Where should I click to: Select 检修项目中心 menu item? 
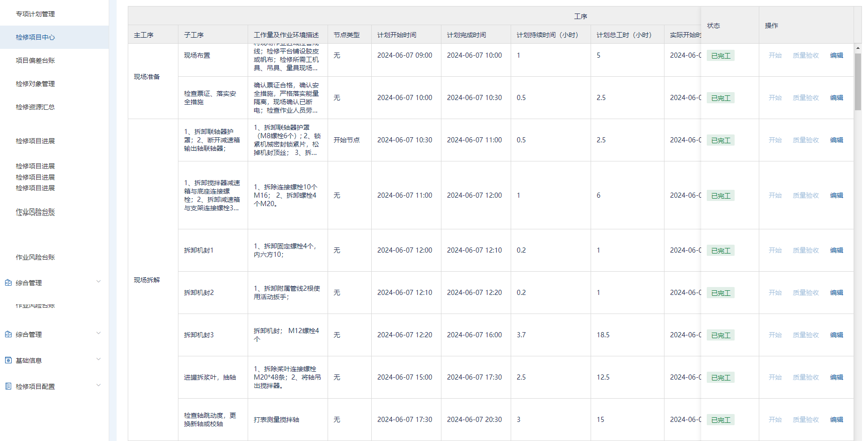pos(35,37)
